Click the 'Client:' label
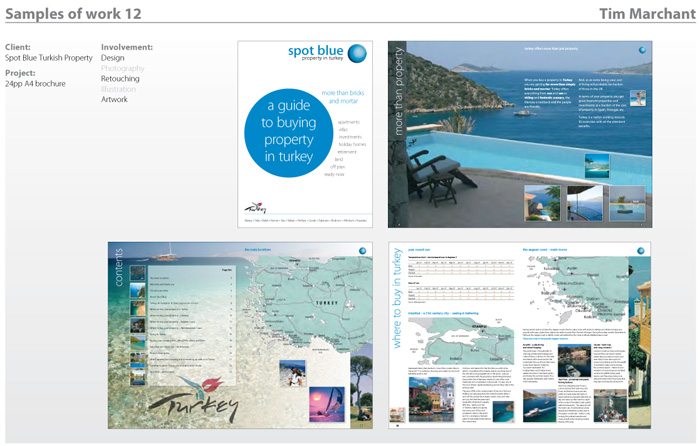The height and width of the screenshot is (446, 700). pyautogui.click(x=18, y=47)
